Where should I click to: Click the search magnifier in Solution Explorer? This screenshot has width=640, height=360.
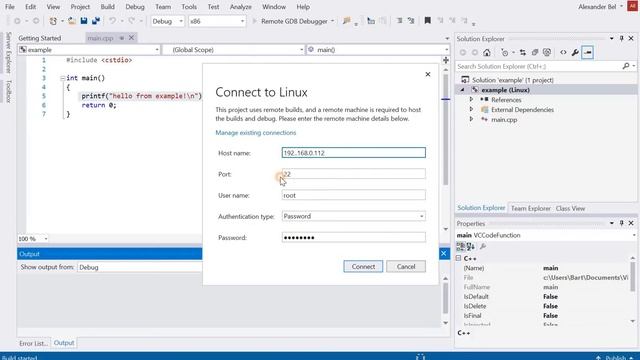point(626,66)
